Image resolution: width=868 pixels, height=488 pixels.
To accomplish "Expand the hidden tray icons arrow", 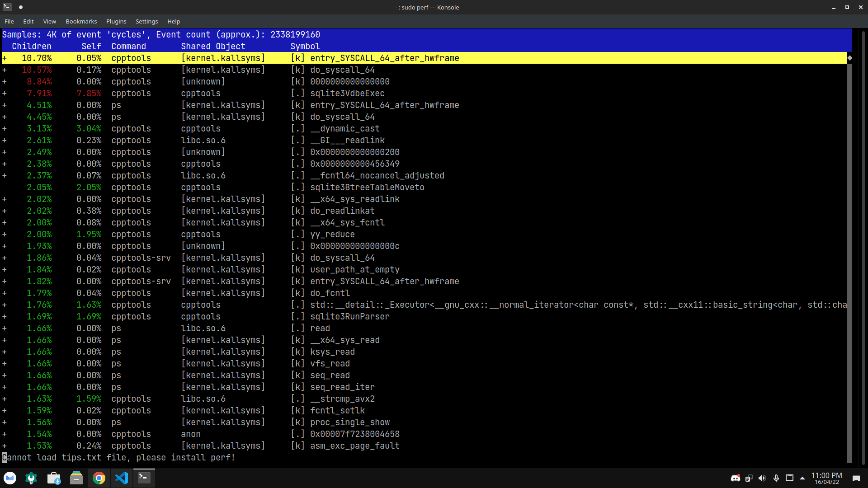I will 802,478.
